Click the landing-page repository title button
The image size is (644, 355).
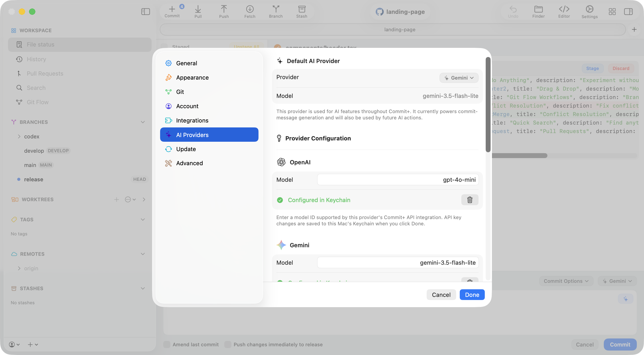click(400, 11)
